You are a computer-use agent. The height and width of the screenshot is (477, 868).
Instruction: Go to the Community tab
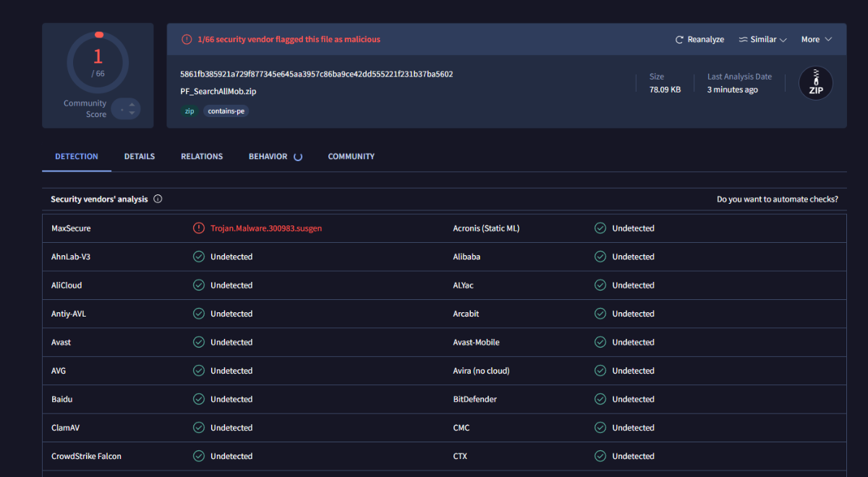click(x=351, y=157)
